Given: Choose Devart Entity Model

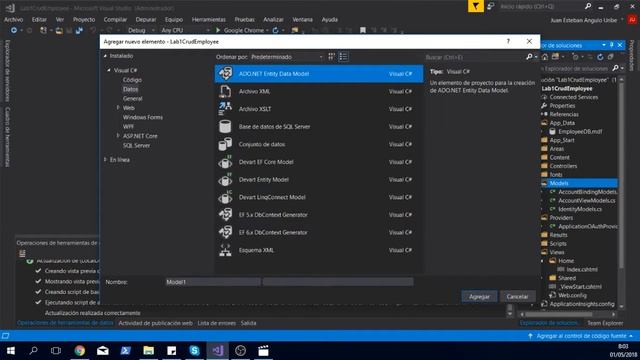Looking at the screenshot, I should point(319,180).
